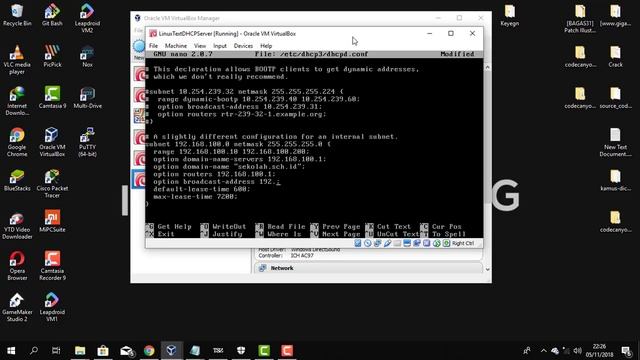Select the Nox desktop icon
640x360 pixels.
87,56
